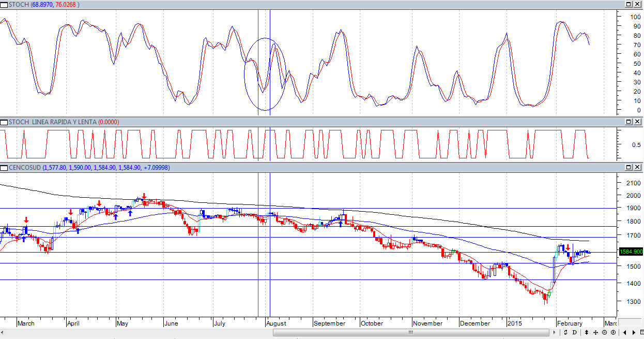
Task: Click the CENCOSUD price pane's title icon
Action: [x=4, y=168]
